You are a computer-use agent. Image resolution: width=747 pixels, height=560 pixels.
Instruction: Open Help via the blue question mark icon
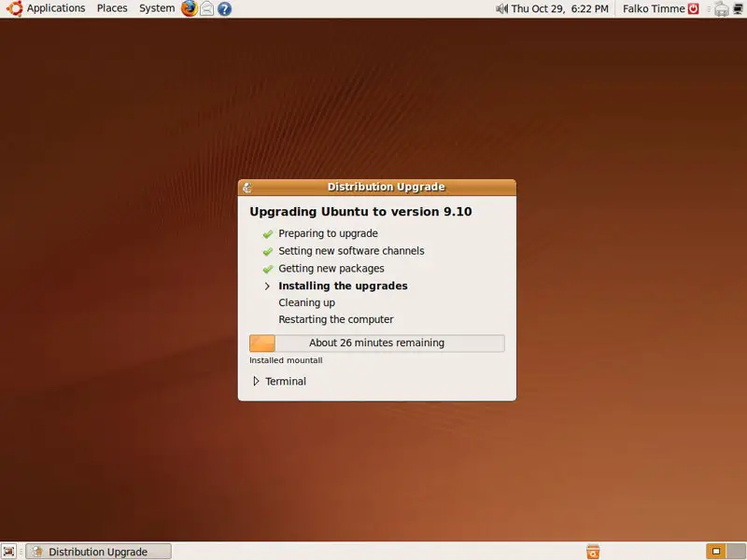pyautogui.click(x=224, y=8)
